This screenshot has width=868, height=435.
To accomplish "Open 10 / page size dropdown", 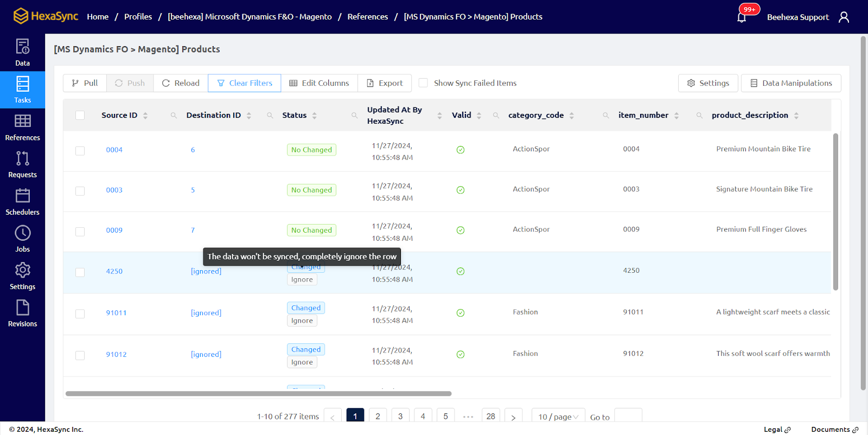I will 558,416.
